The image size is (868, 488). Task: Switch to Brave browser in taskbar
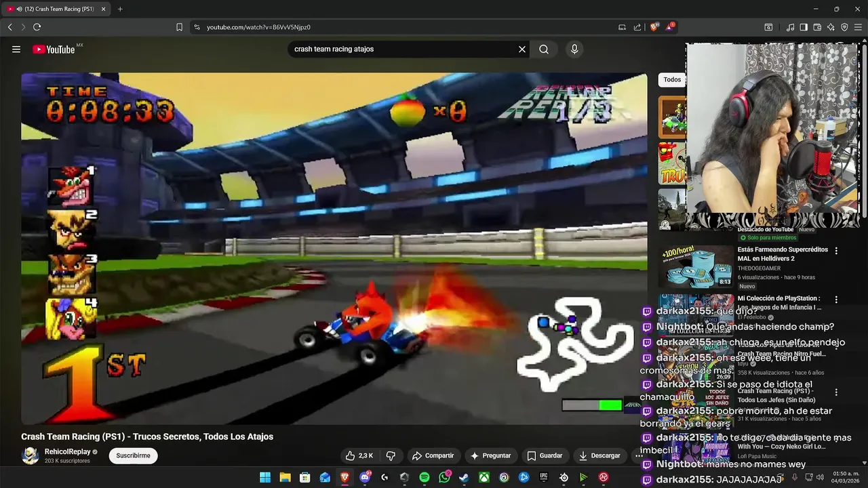344,477
